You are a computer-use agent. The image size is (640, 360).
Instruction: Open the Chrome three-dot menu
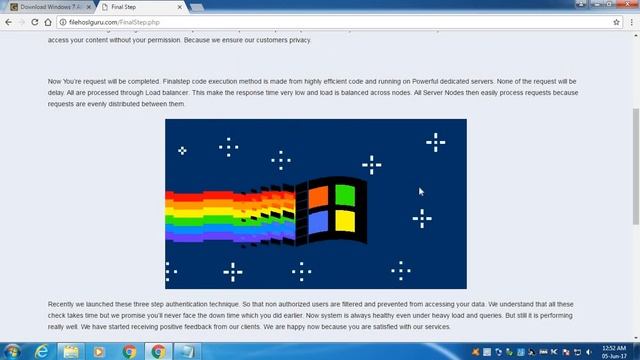(x=631, y=22)
